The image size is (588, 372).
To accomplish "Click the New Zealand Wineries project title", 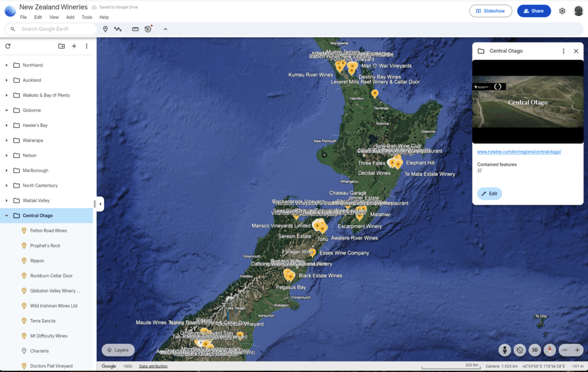I will 53,7.
